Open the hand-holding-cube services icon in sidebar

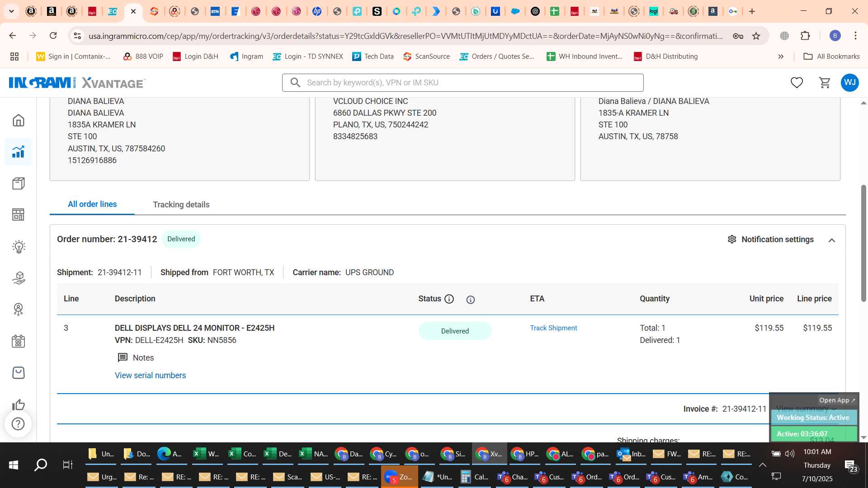pyautogui.click(x=18, y=278)
